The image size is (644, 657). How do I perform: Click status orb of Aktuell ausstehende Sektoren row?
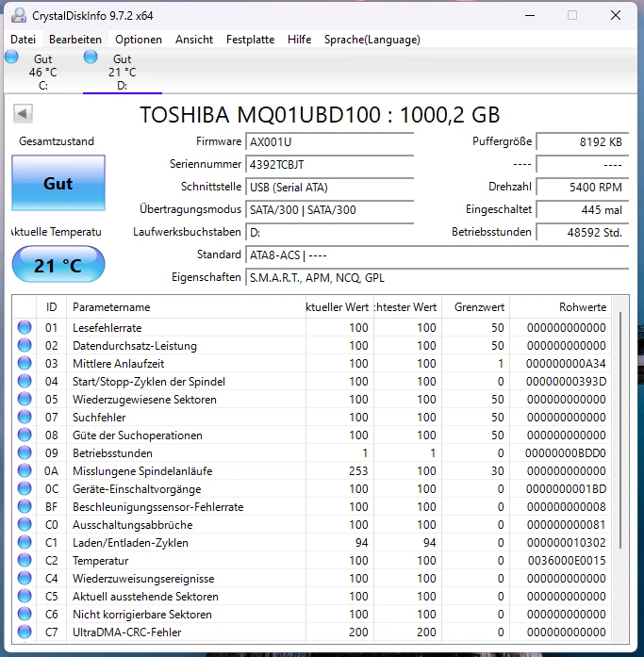click(25, 597)
